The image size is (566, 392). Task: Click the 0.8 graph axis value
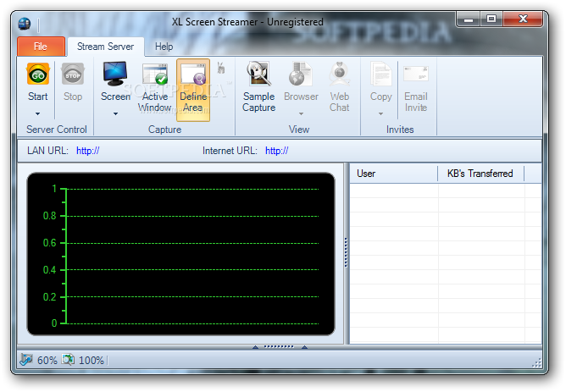50,216
